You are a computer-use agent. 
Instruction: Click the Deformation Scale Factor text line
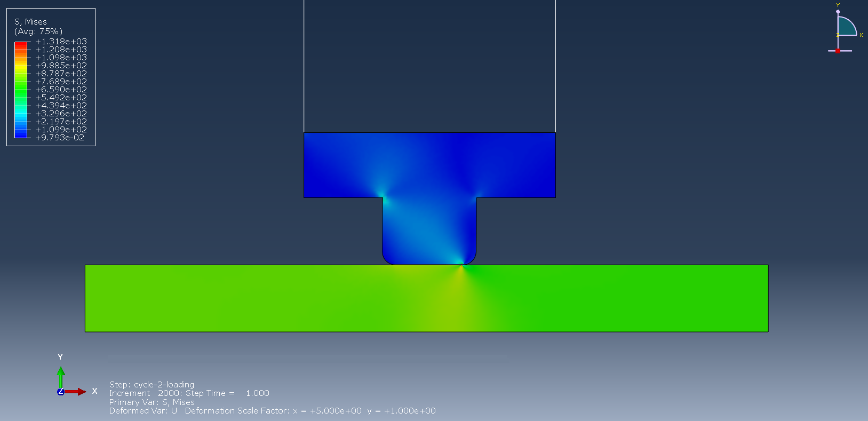[272, 411]
